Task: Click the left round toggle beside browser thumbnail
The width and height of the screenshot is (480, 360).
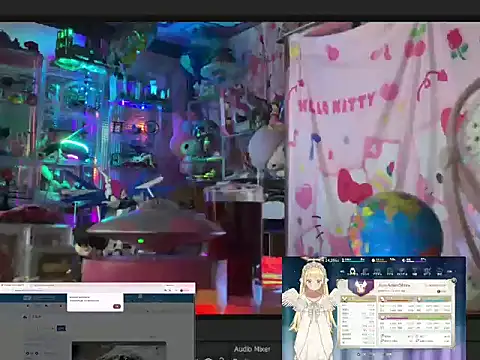Action: pyautogui.click(x=27, y=353)
